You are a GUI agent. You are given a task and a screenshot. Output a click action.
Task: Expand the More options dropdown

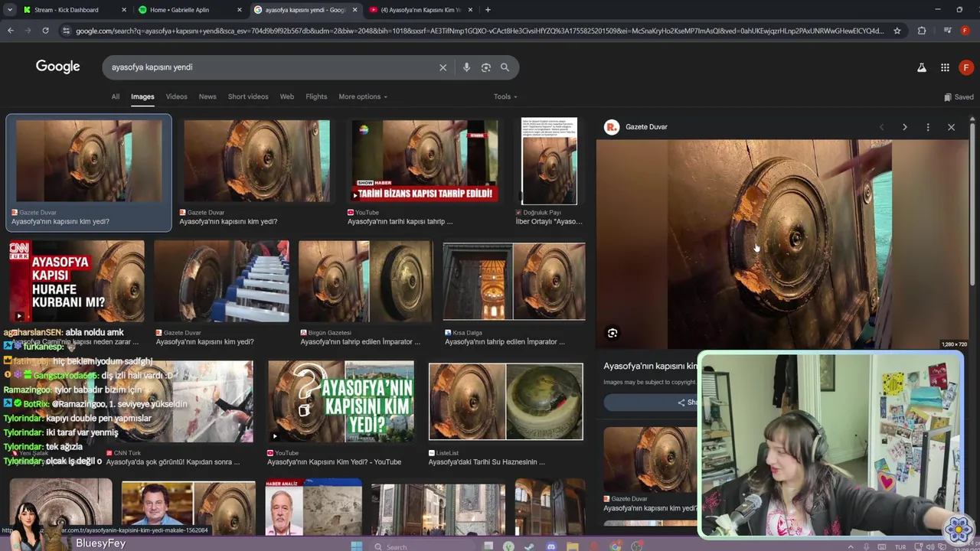pyautogui.click(x=363, y=96)
